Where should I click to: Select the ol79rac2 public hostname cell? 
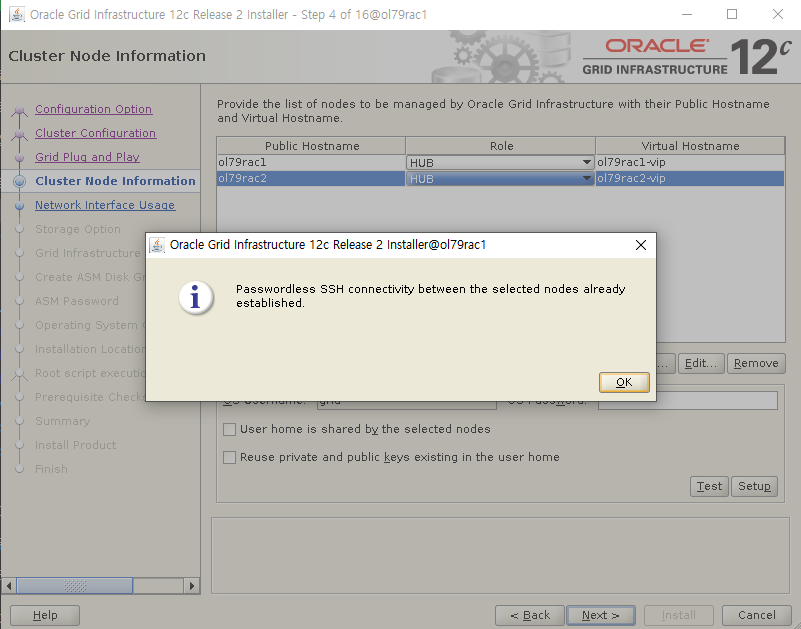pos(311,178)
